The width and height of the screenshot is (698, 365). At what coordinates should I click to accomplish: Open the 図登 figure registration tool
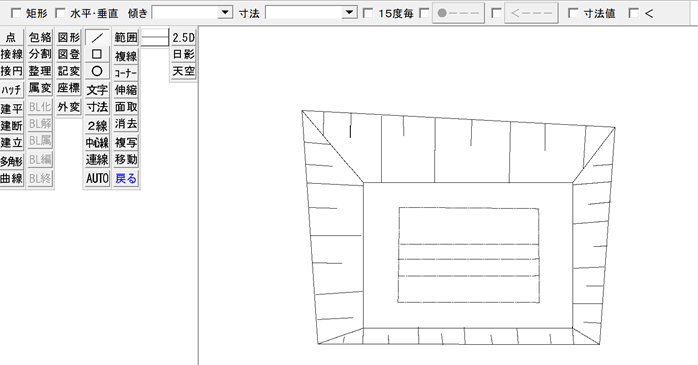69,54
